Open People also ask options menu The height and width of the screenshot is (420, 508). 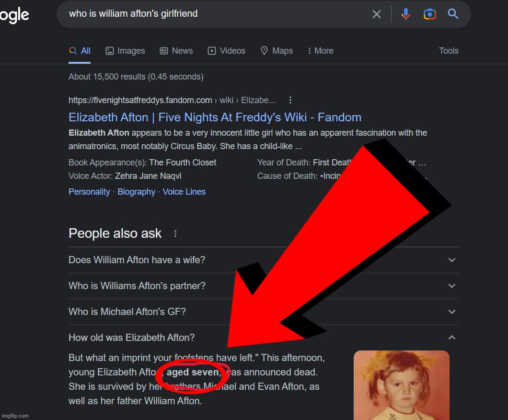coord(175,233)
